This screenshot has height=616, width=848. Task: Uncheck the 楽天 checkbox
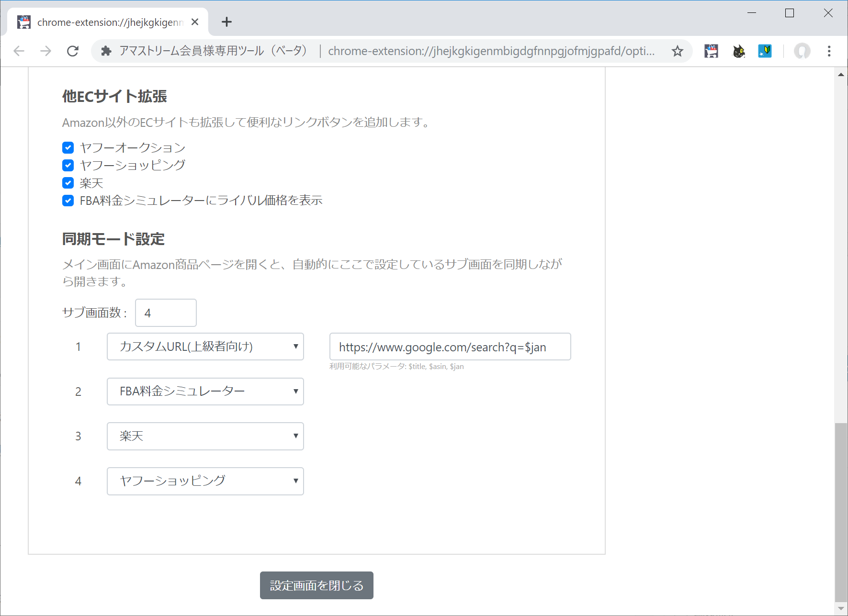coord(68,183)
